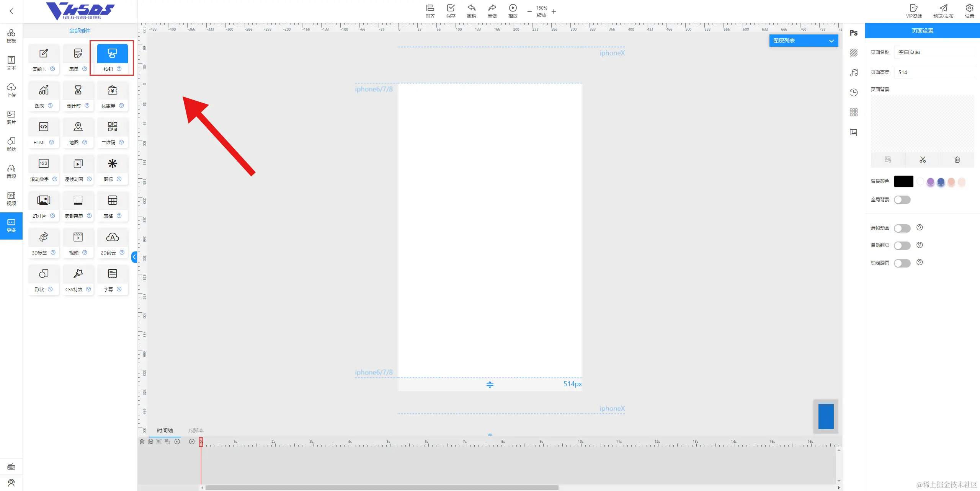
Task: Toggle the 锁定翻页 switch
Action: click(902, 263)
